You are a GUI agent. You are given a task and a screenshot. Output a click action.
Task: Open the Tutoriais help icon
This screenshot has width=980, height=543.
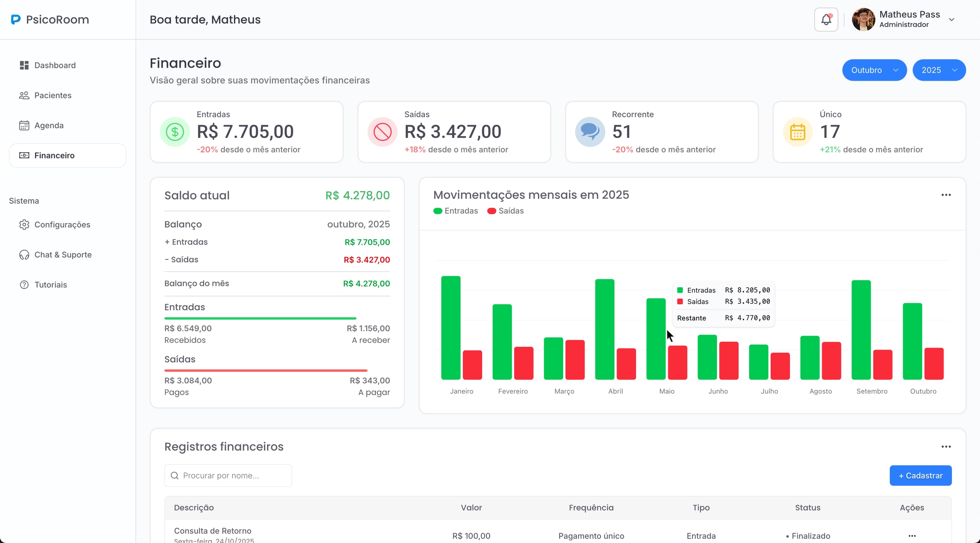(x=24, y=285)
